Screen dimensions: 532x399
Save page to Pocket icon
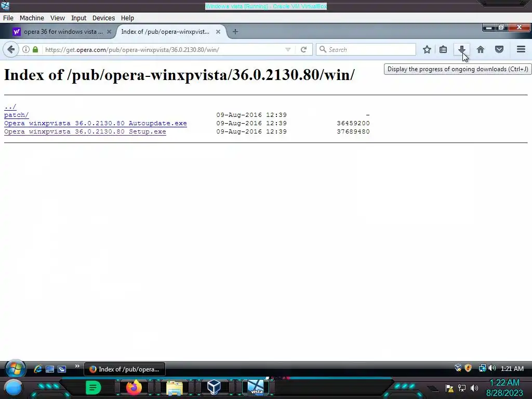point(499,49)
